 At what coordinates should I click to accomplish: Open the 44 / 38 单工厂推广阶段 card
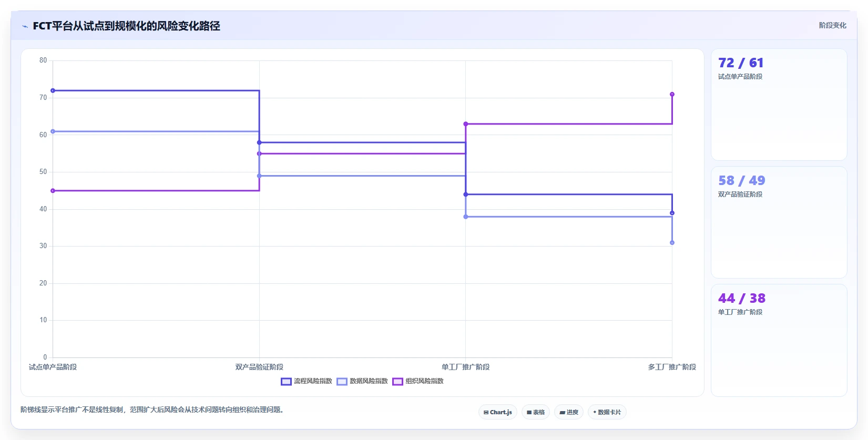click(779, 340)
